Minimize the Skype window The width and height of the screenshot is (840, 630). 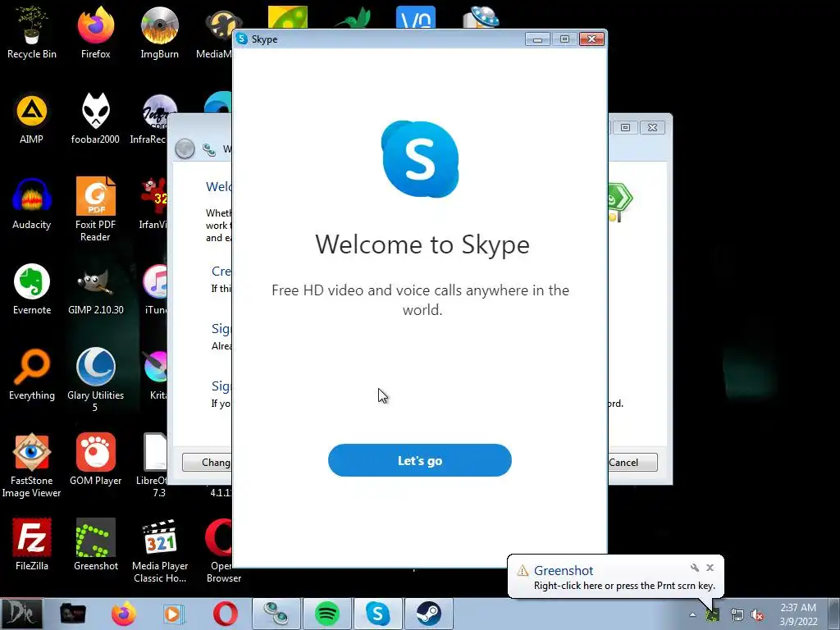(537, 39)
